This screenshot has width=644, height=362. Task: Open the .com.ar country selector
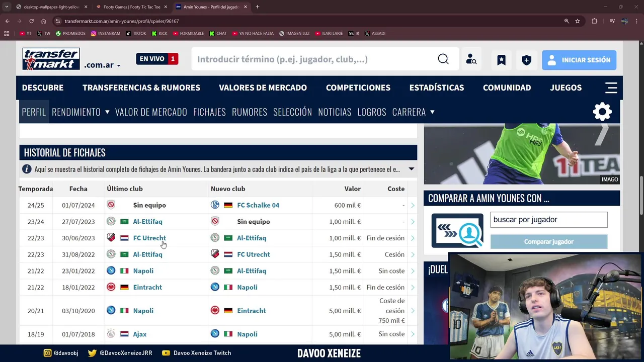coord(102,65)
